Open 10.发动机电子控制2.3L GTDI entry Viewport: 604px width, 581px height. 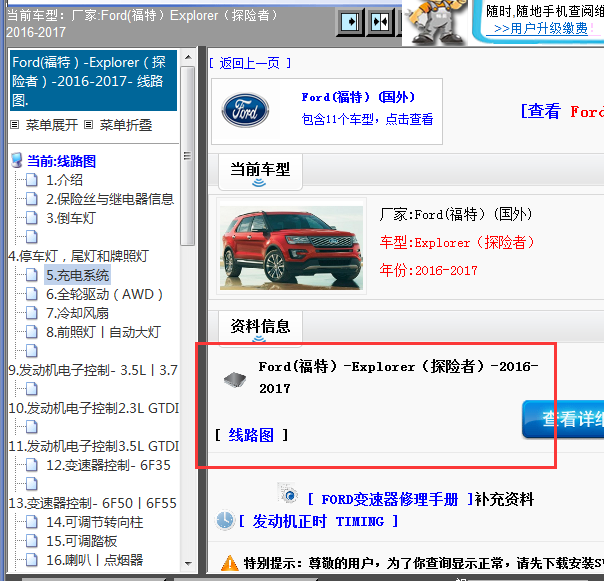(94, 408)
